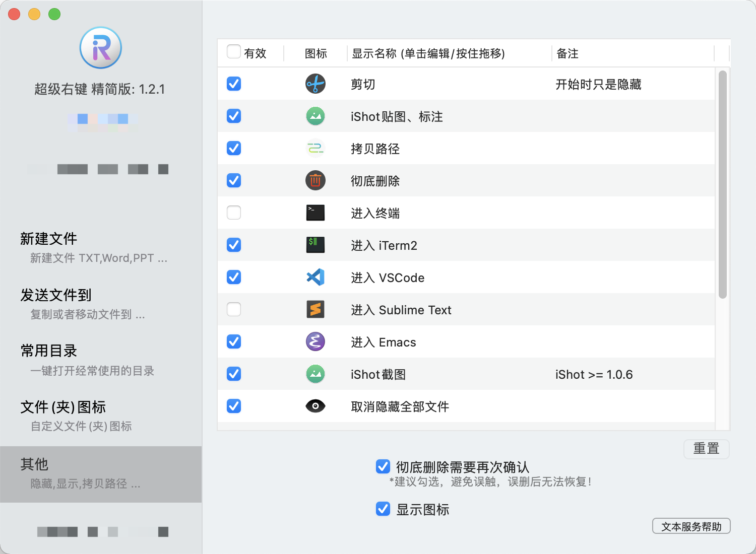
Task: Edit the 拷贝路径 display name
Action: (375, 149)
